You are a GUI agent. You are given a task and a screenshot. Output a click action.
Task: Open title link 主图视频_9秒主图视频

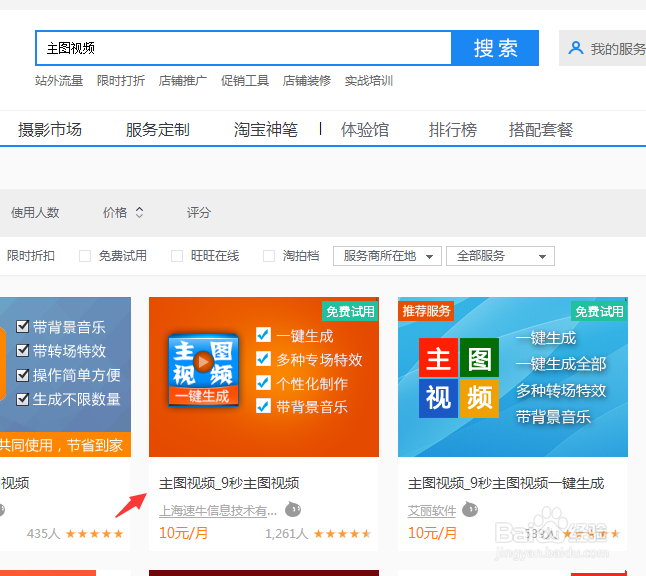229,483
